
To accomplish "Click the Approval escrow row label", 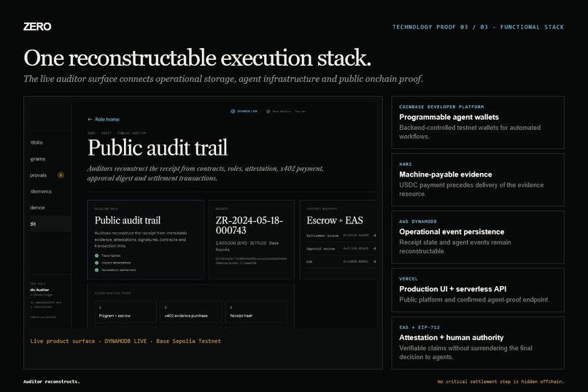I will coord(320,249).
